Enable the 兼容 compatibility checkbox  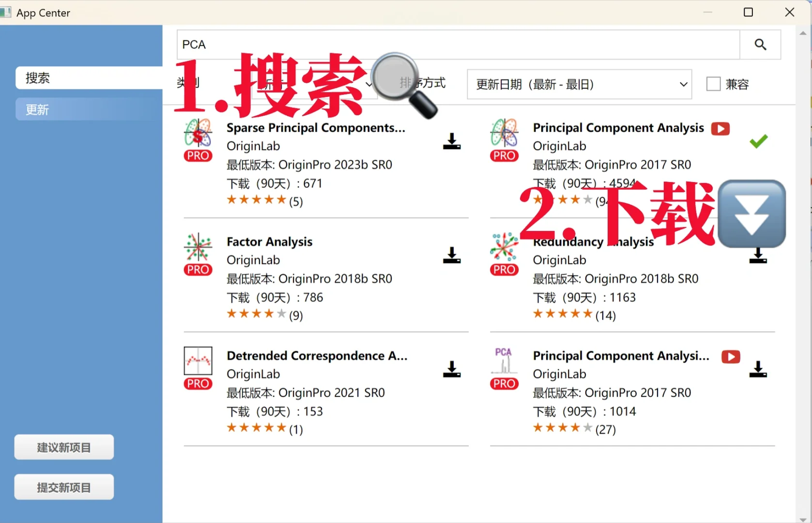(x=714, y=83)
